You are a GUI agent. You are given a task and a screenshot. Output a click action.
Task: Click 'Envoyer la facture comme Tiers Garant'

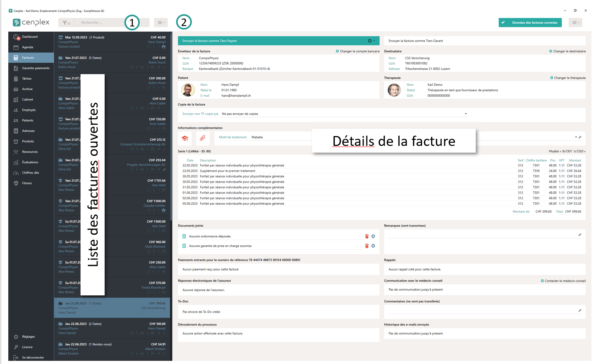(416, 41)
